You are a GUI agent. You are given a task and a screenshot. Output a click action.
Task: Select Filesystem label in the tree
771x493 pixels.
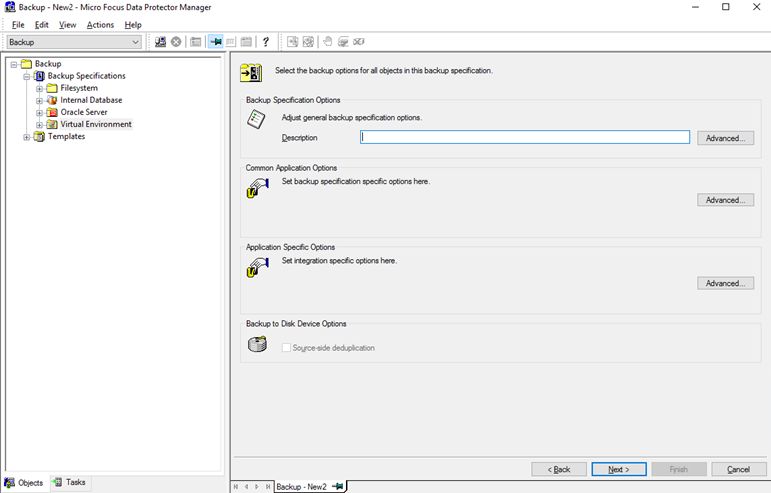tap(79, 88)
